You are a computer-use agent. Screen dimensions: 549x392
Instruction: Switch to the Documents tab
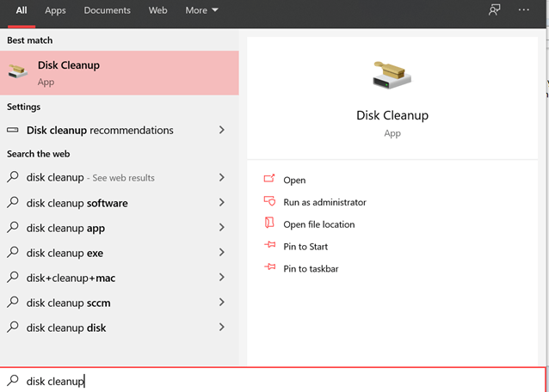tap(108, 10)
